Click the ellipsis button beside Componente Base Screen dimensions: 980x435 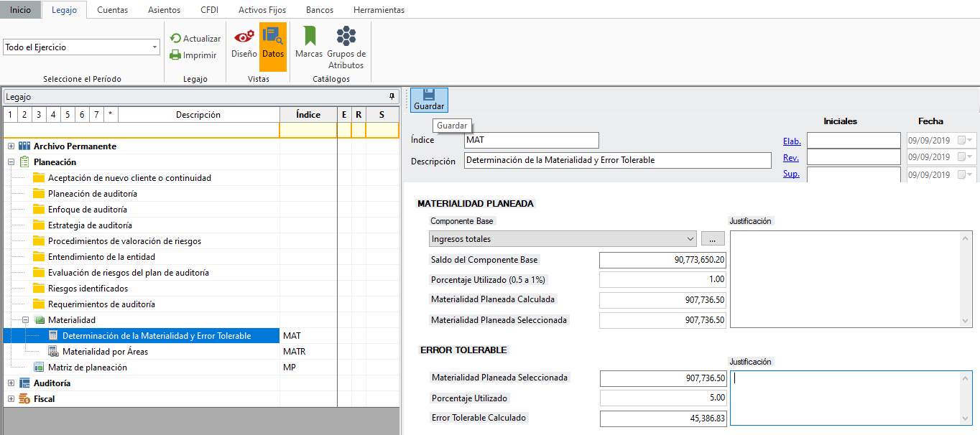pos(712,239)
